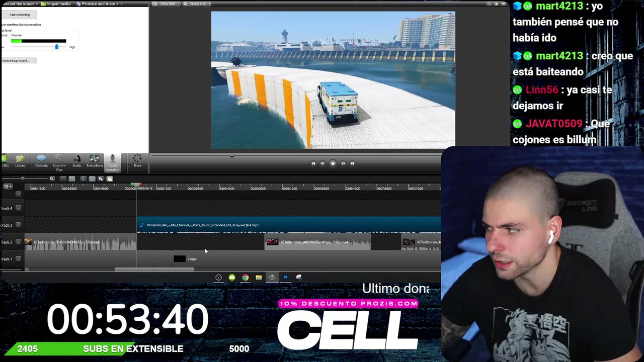Click the Cut scissors icon
Screen dimensions: 644x362
[x=83, y=179]
